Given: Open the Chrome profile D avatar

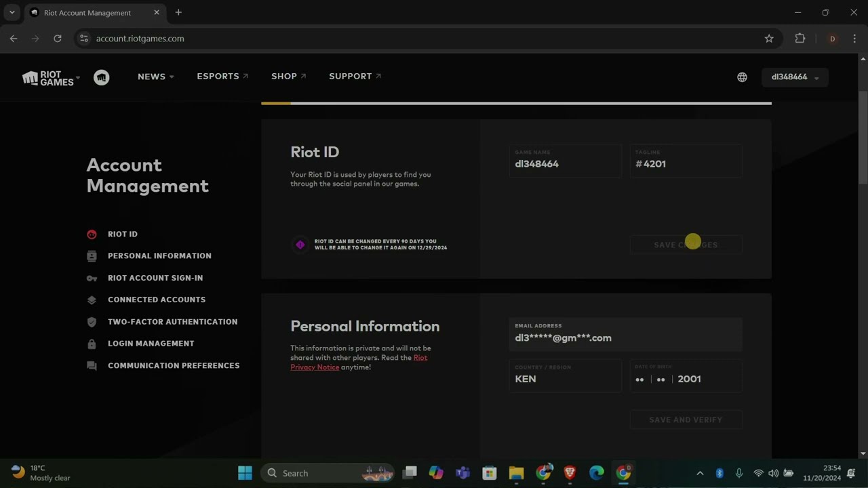Looking at the screenshot, I should 832,39.
